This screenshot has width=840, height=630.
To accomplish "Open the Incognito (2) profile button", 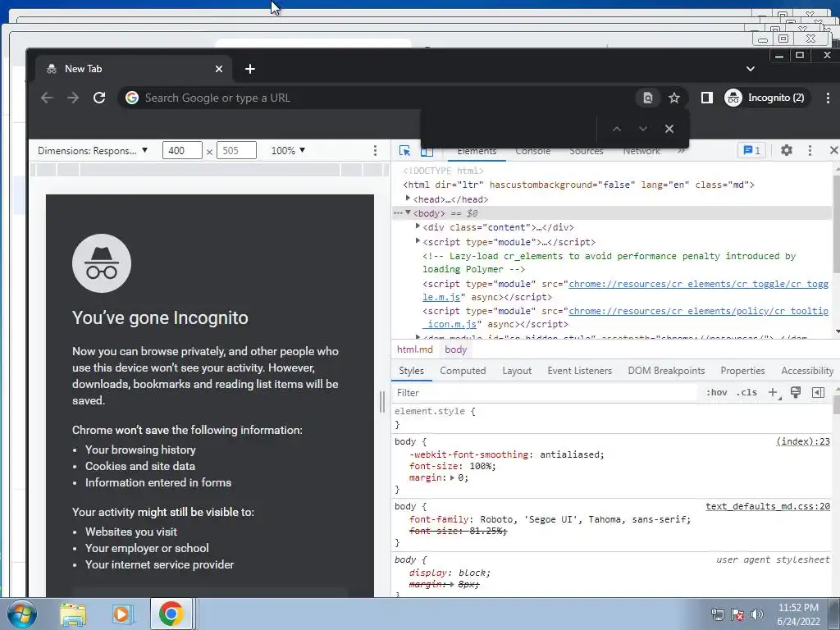I will pos(765,98).
